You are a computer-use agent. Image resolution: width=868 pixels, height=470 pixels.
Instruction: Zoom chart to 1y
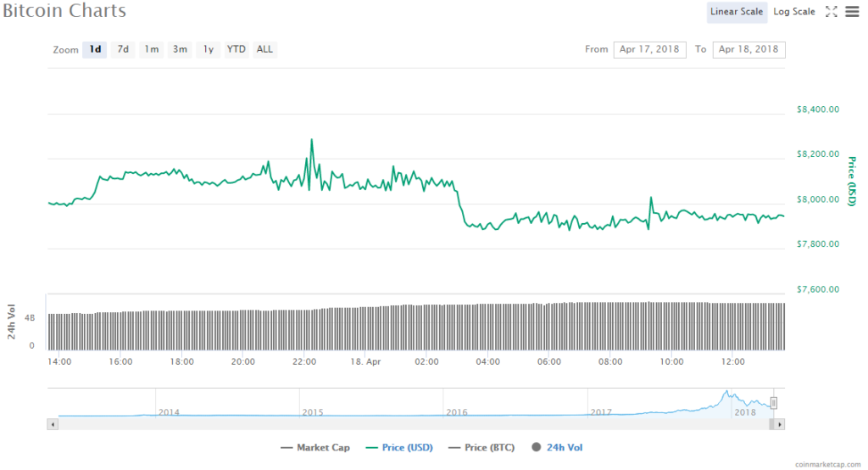tap(208, 49)
